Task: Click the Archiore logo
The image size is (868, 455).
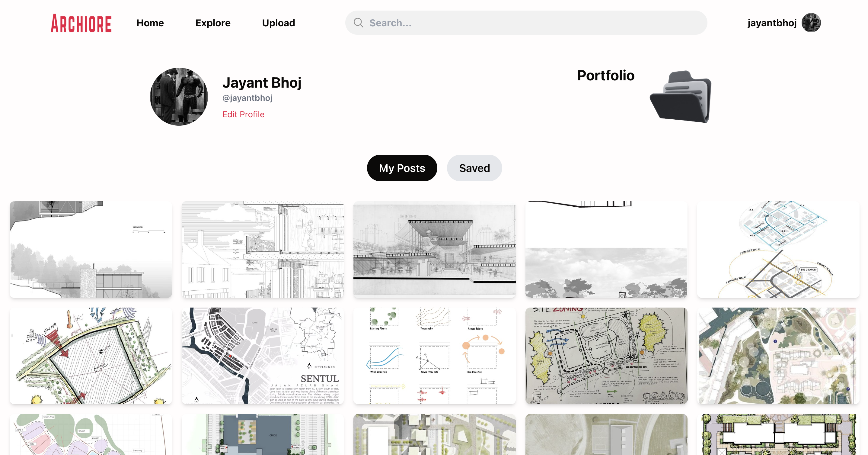Action: coord(81,23)
